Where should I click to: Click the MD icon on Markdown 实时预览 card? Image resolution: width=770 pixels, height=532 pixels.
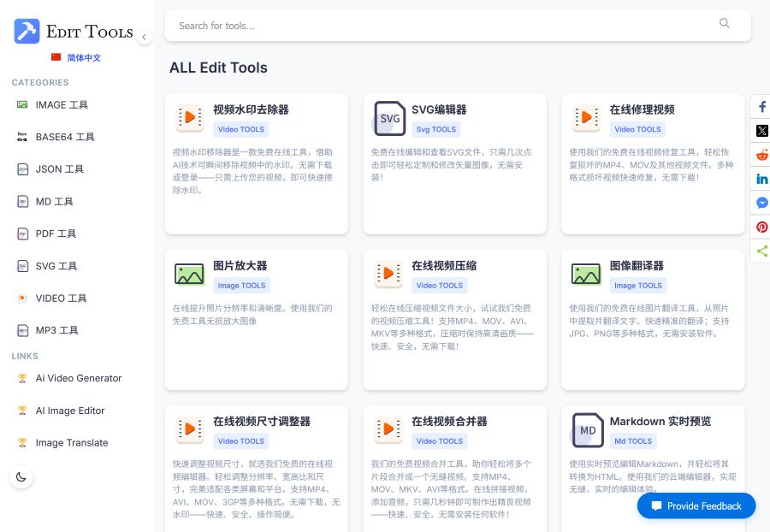tap(588, 430)
